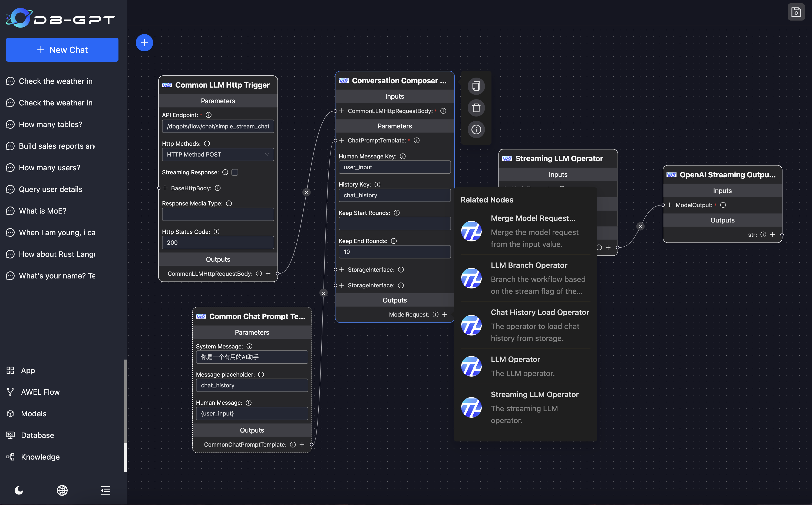Delete the node using the trash icon
This screenshot has height=505, width=812.
tap(476, 108)
